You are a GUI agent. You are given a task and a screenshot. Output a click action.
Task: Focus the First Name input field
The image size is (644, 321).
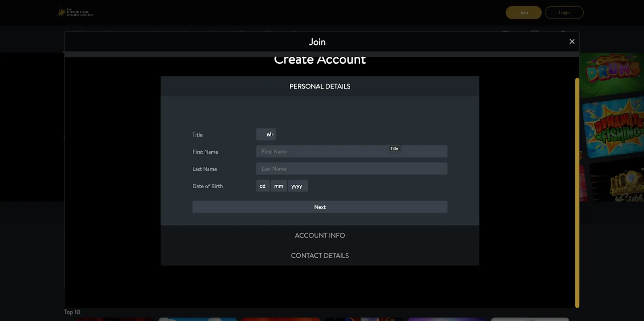click(x=351, y=151)
